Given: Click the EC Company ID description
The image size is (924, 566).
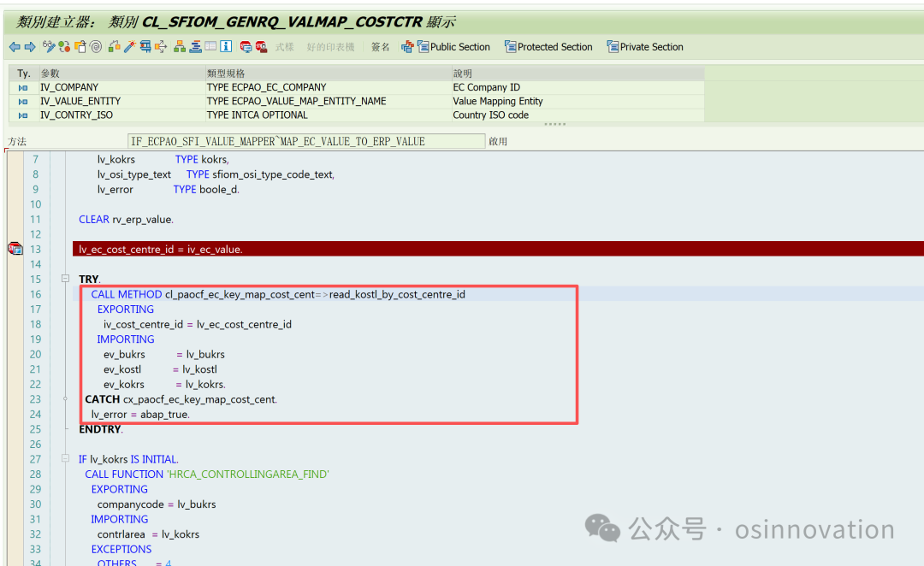Looking at the screenshot, I should tap(486, 87).
